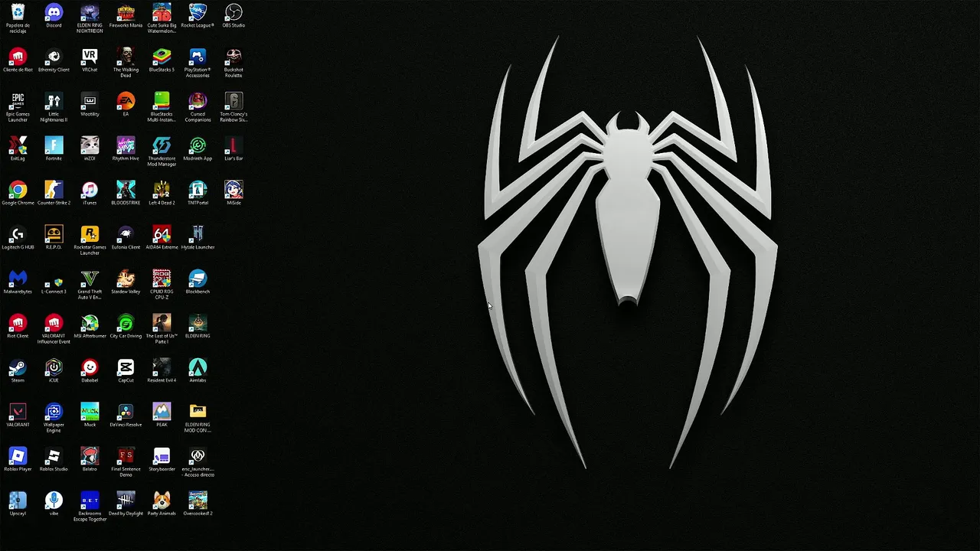Click the Buckshot Roulette icon

point(234,57)
